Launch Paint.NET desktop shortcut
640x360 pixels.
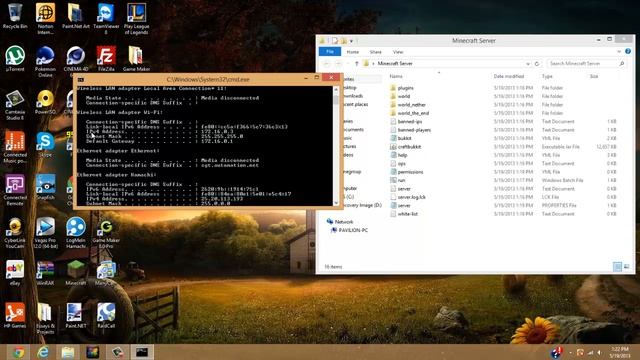pyautogui.click(x=76, y=315)
